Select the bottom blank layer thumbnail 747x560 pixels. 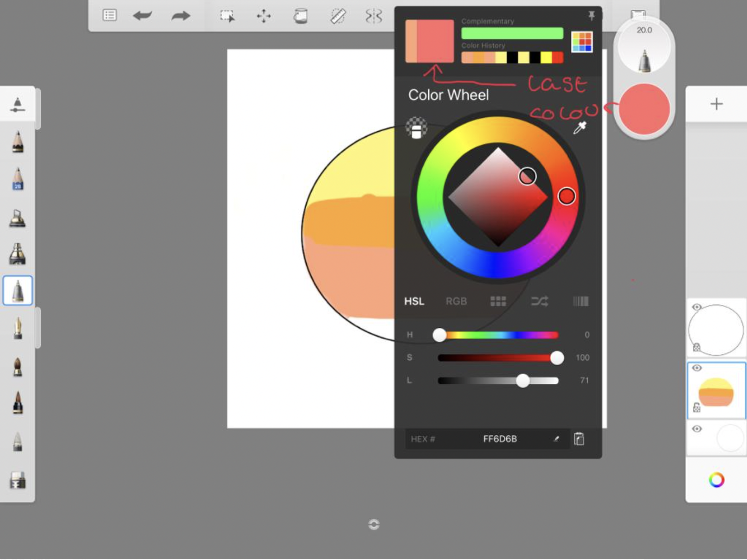click(716, 438)
